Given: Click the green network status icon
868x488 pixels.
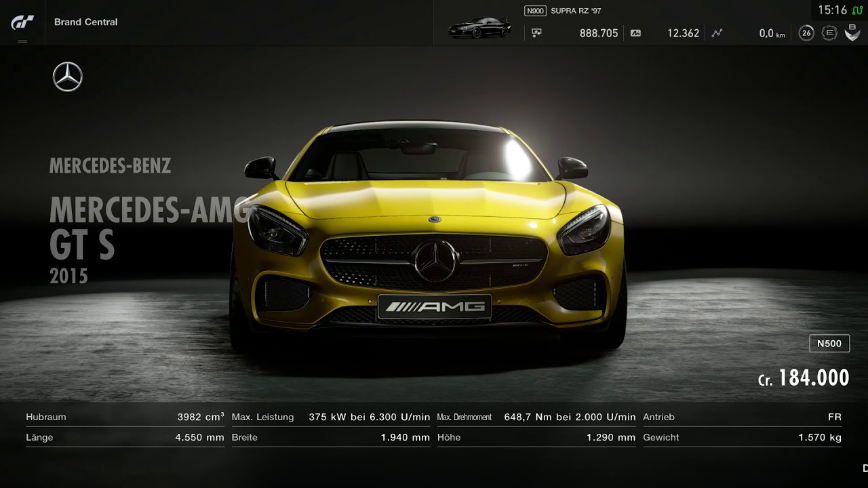Looking at the screenshot, I should pos(857,10).
